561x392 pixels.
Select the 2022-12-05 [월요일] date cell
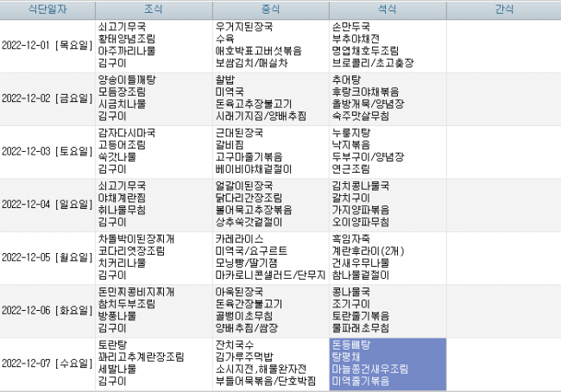point(47,257)
